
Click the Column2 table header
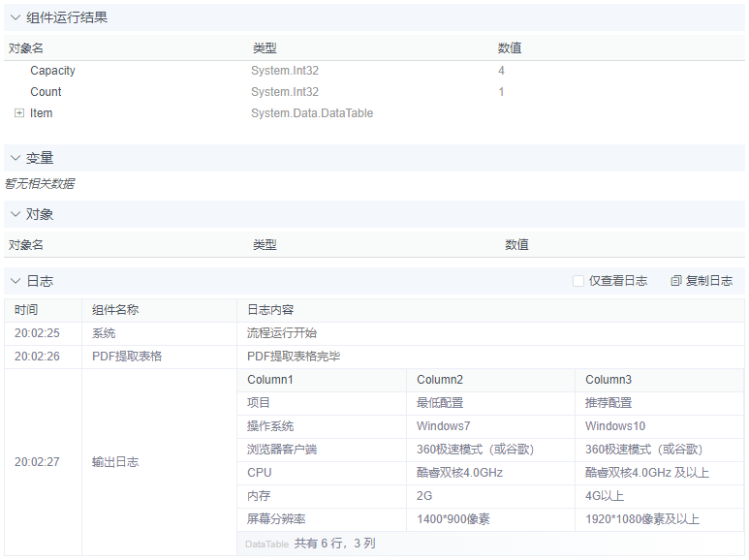(440, 380)
